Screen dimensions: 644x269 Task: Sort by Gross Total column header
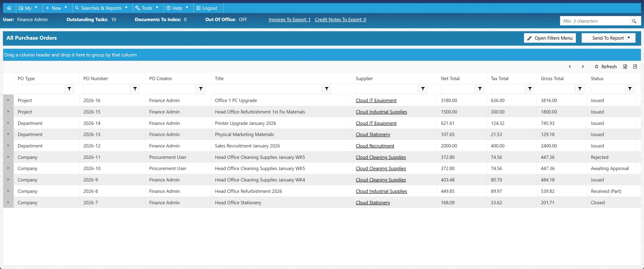552,78
